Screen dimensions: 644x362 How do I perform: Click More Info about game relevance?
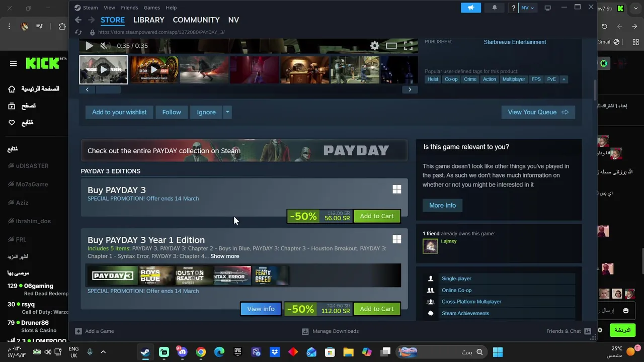[442, 205]
